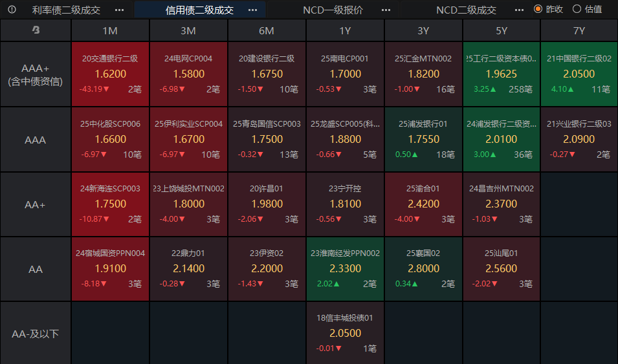Open the 25龙盛SCP005 bond cell
Image resolution: width=618 pixels, height=364 pixels.
coord(345,140)
